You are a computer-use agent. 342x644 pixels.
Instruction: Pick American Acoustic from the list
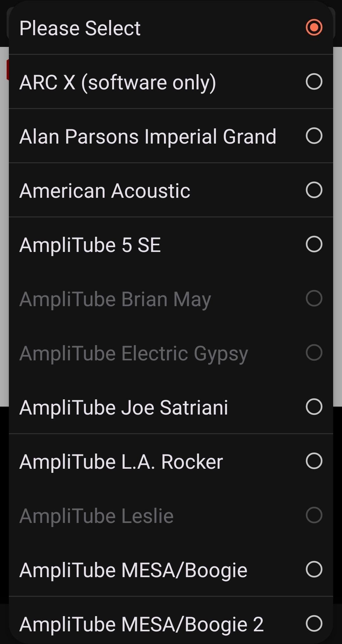105,191
